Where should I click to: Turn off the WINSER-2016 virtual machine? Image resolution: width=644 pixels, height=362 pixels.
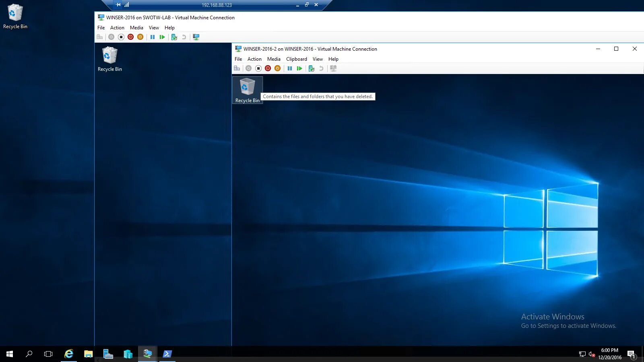tap(121, 37)
